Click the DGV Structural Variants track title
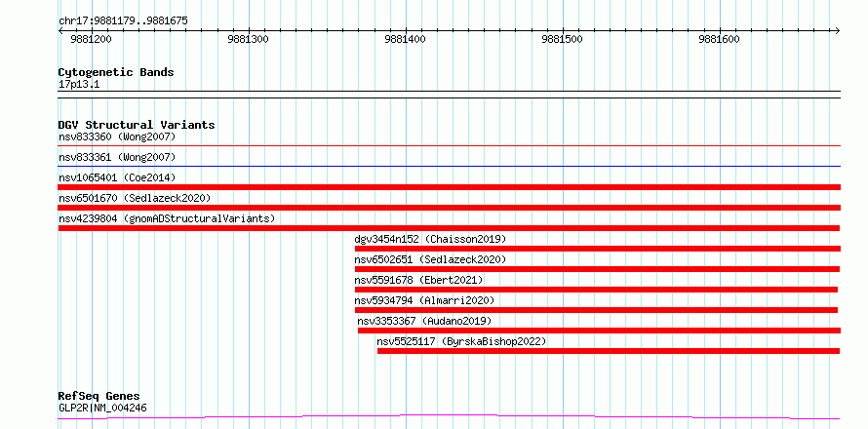Viewport: 868px width, 429px height. point(137,125)
